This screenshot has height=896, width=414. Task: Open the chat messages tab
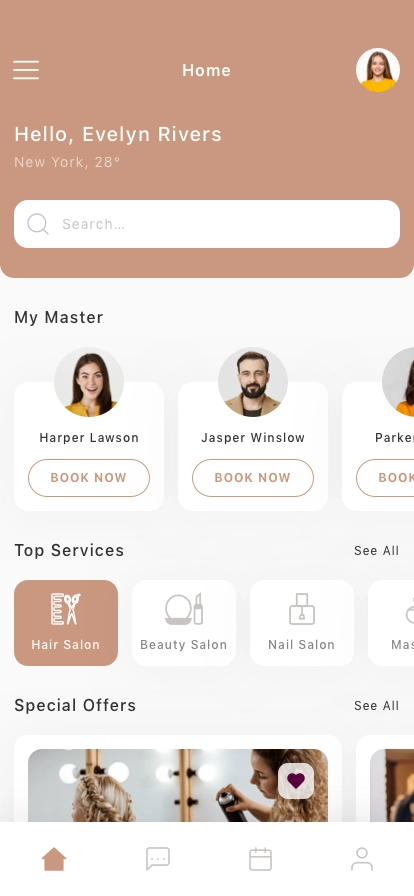pyautogui.click(x=158, y=859)
